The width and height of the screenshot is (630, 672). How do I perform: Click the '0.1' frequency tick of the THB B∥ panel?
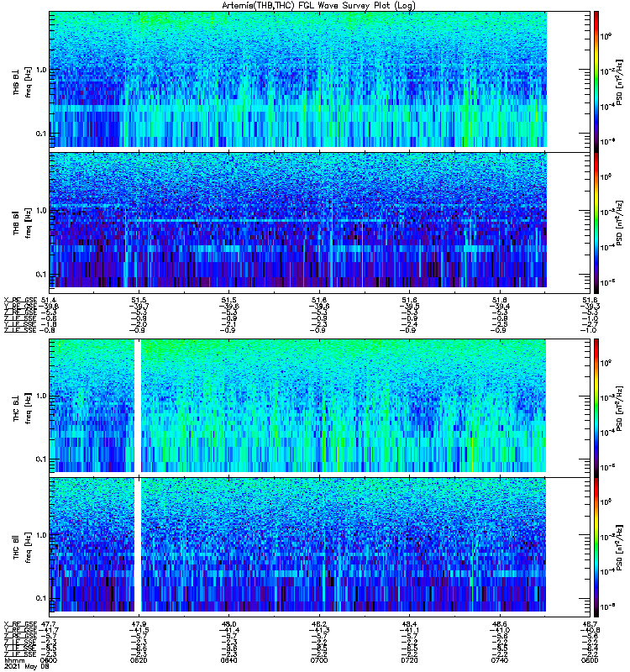point(41,275)
